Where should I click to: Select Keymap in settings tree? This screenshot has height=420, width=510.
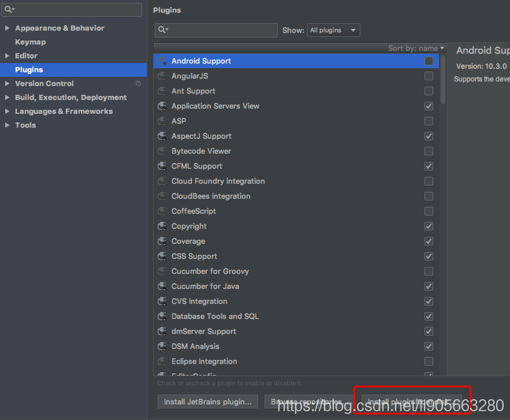[30, 42]
